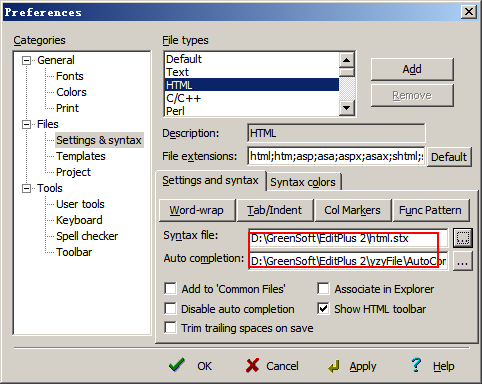This screenshot has width=482, height=384.
Task: Uncheck Show HTML toolbar
Action: [323, 309]
